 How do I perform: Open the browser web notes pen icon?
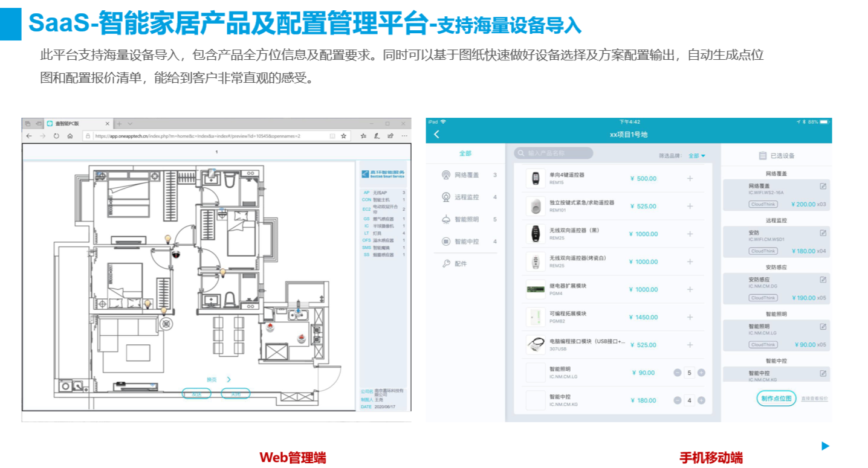click(377, 136)
